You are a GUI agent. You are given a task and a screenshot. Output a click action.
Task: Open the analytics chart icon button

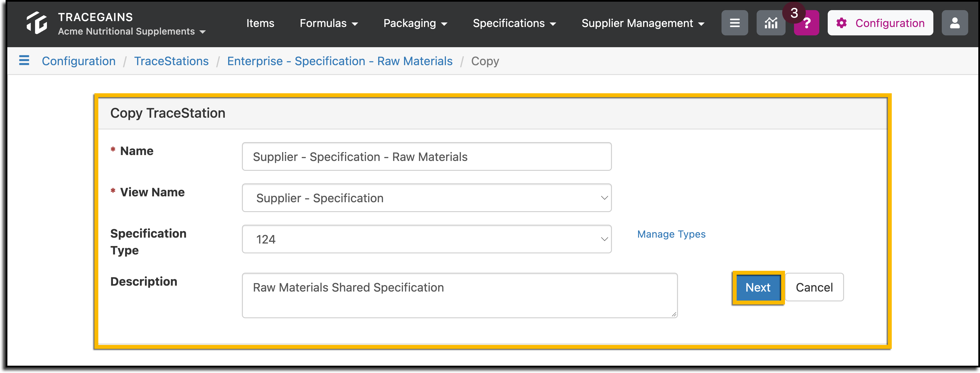coord(771,23)
